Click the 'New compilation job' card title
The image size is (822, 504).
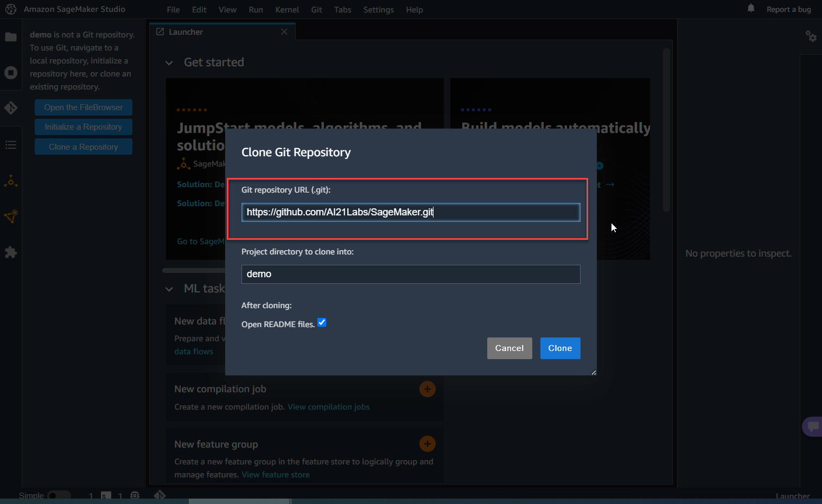(x=220, y=389)
